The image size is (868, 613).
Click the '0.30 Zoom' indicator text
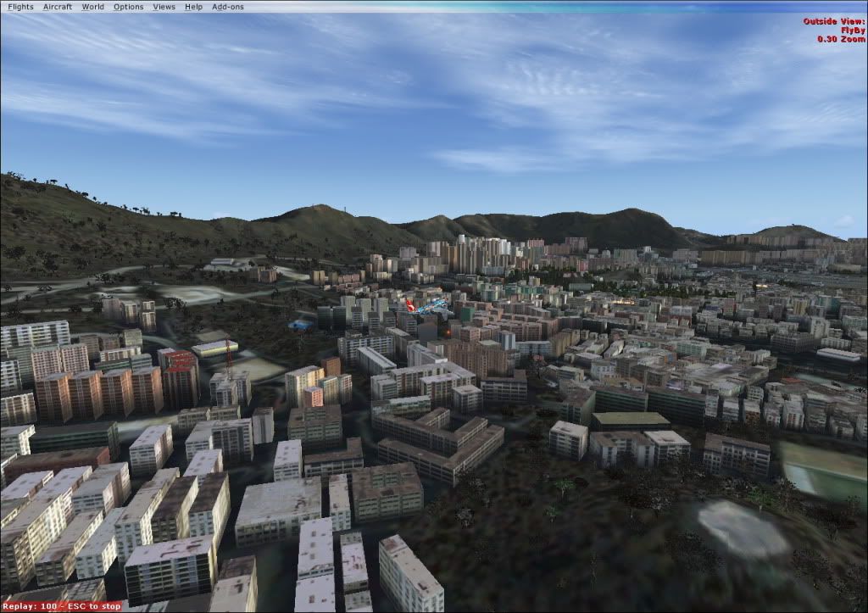(x=840, y=39)
